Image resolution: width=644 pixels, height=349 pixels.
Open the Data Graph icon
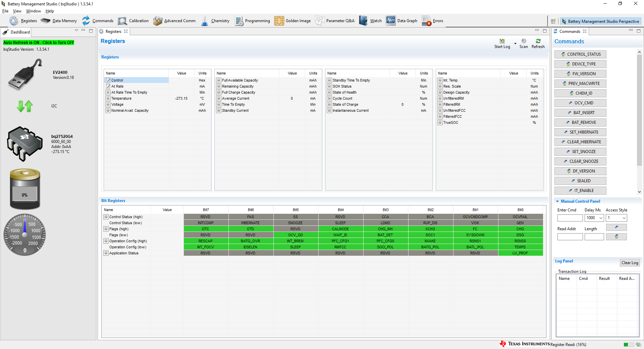point(390,21)
